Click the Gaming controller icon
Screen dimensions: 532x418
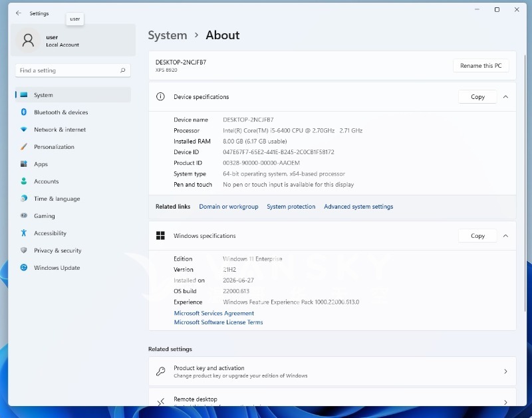coord(24,215)
